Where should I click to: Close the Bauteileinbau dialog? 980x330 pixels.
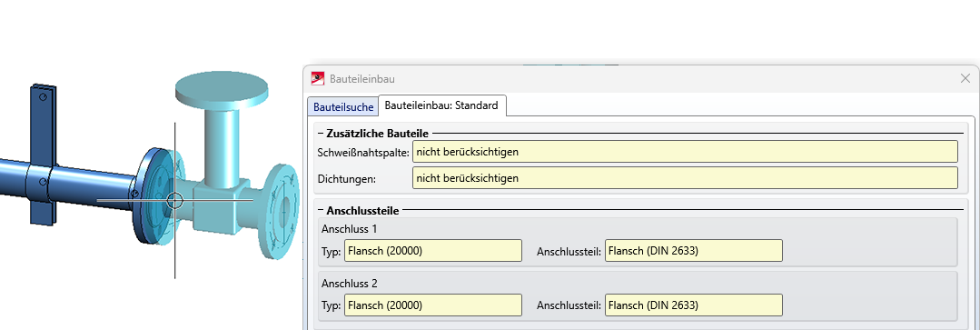965,79
